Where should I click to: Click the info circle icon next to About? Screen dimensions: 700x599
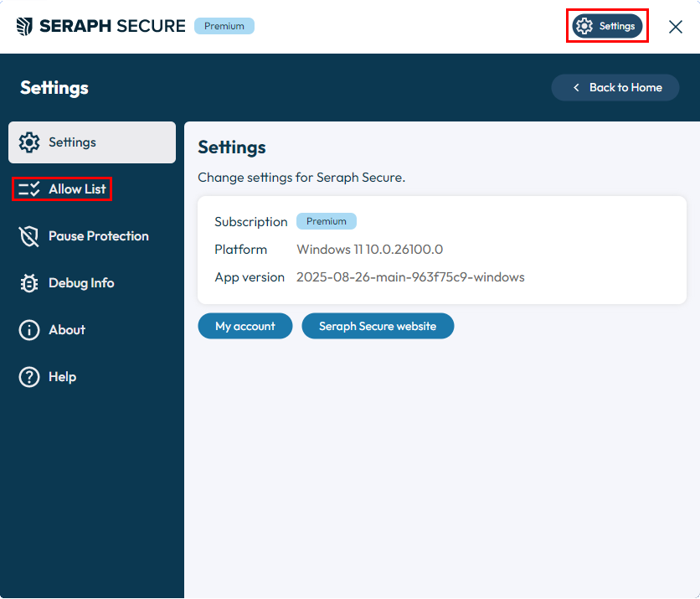(x=29, y=330)
